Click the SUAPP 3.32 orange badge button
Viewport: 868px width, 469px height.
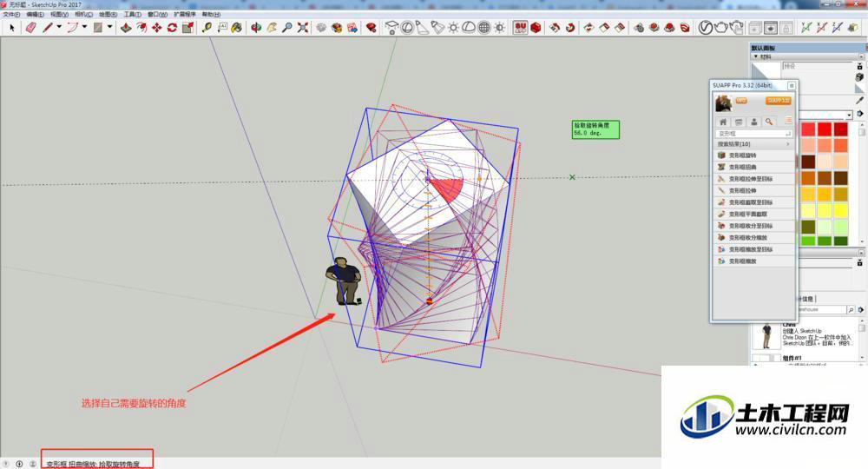tap(779, 101)
